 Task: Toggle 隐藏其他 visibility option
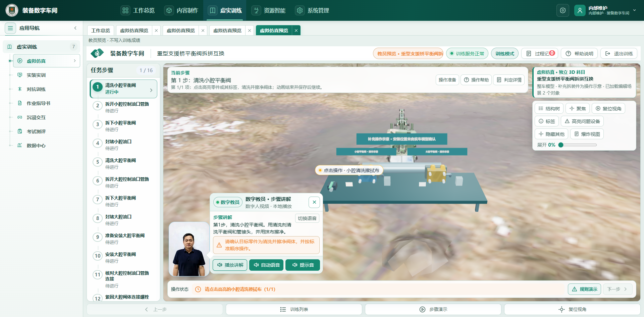click(551, 134)
